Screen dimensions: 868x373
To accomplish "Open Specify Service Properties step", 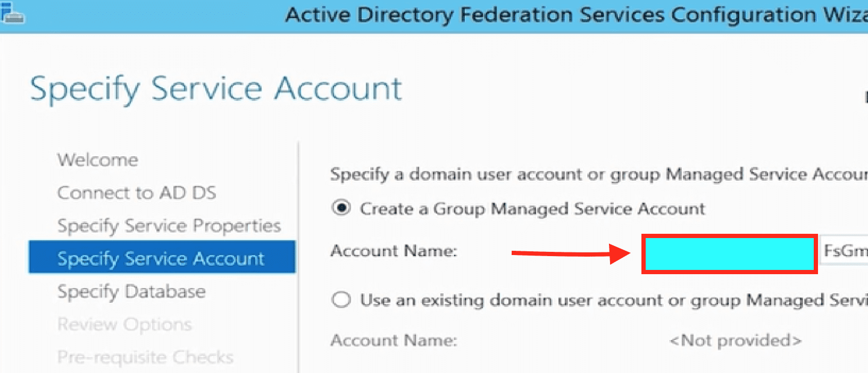I will coord(169,226).
